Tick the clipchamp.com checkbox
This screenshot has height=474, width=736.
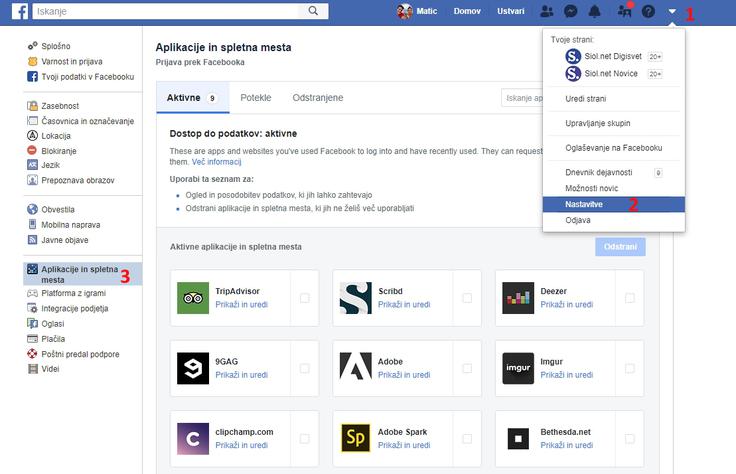pos(305,439)
